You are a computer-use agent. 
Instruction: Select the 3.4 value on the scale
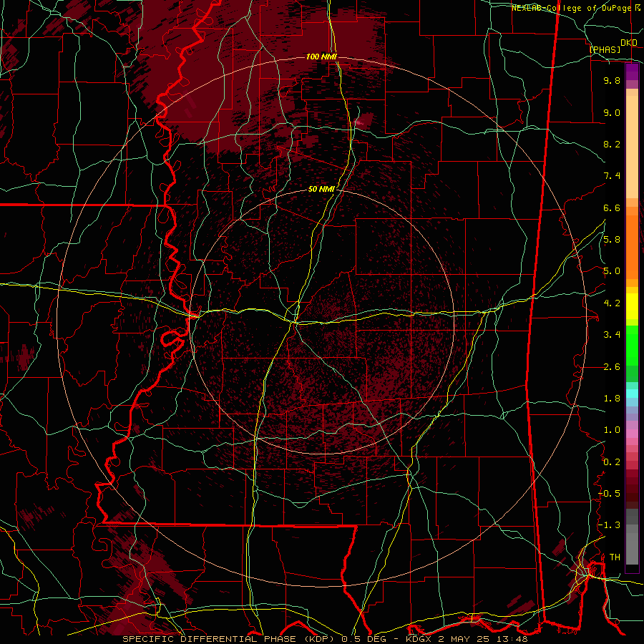(x=612, y=335)
